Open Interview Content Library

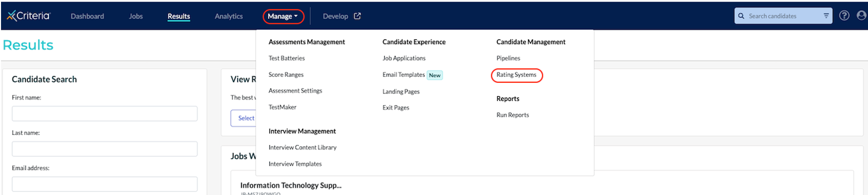[302, 148]
